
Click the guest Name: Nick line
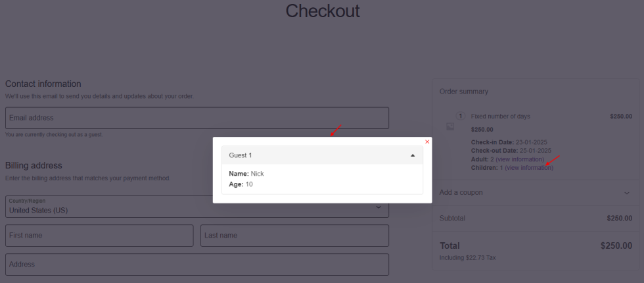click(x=246, y=174)
